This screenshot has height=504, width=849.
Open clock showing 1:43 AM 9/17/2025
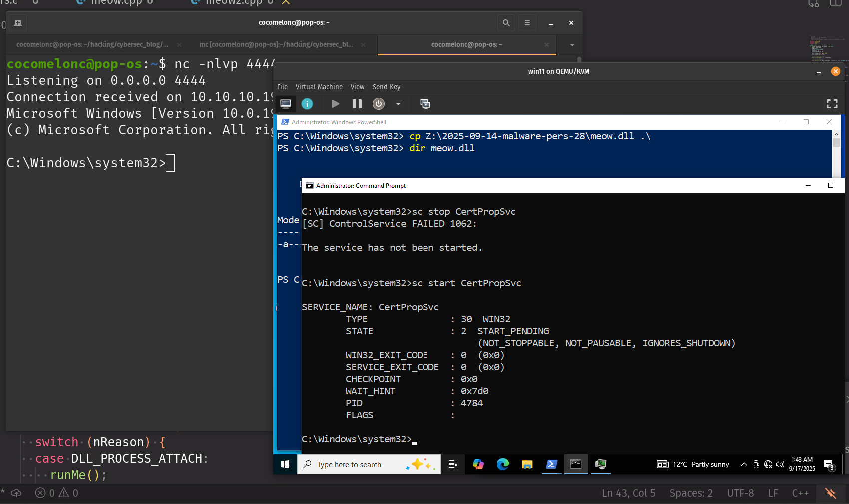tap(802, 464)
